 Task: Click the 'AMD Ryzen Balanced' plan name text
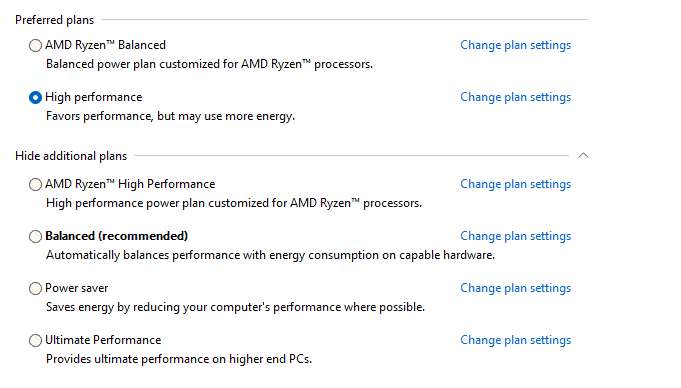106,45
